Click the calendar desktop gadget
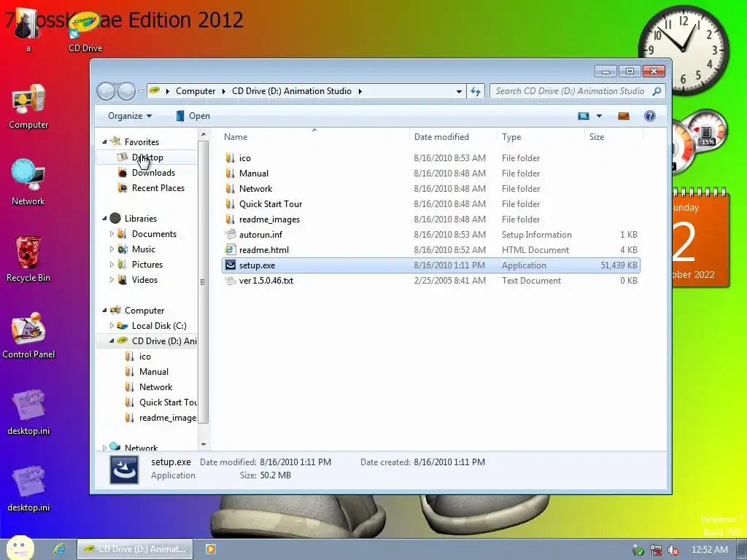 700,238
